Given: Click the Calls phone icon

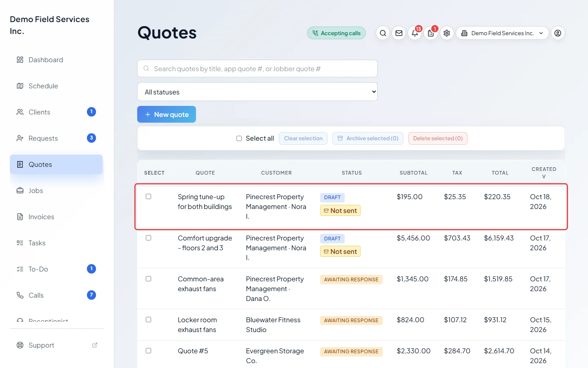Looking at the screenshot, I should [x=20, y=295].
